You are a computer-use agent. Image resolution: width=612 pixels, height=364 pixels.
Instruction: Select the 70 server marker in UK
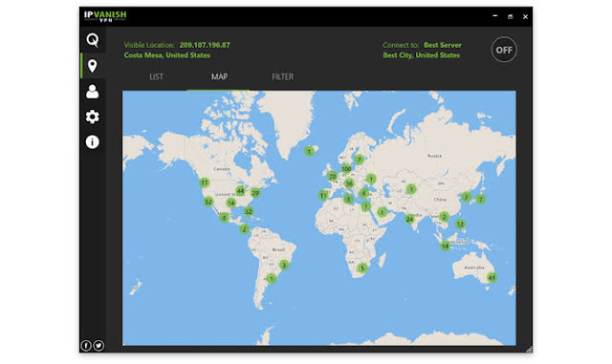pos(333,177)
